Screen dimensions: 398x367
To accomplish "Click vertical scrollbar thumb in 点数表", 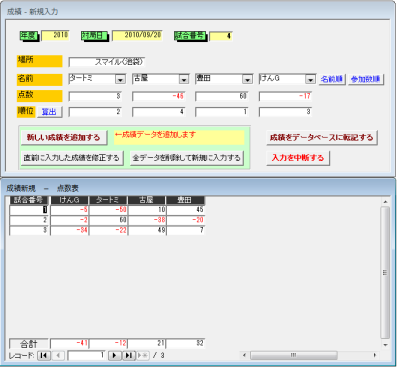I will click(x=385, y=272).
